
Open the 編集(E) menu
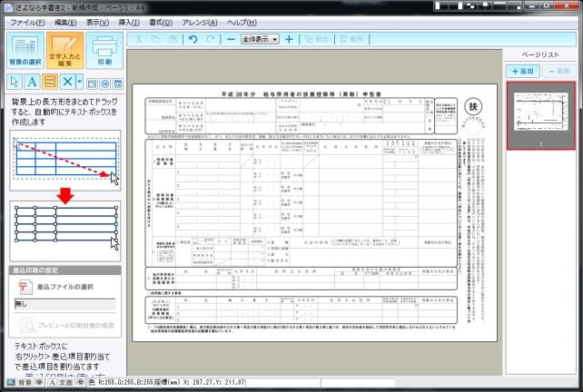tap(65, 23)
